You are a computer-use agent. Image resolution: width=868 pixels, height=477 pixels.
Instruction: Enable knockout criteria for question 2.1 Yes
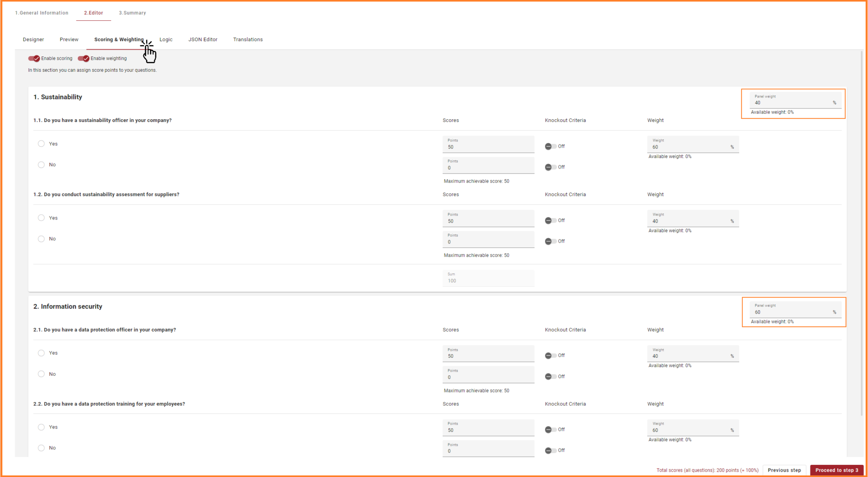[x=550, y=355]
